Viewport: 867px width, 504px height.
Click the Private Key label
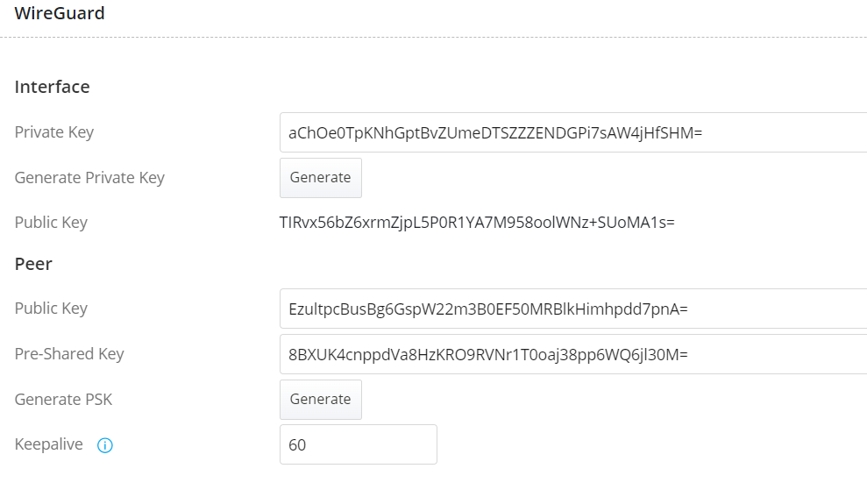(54, 132)
